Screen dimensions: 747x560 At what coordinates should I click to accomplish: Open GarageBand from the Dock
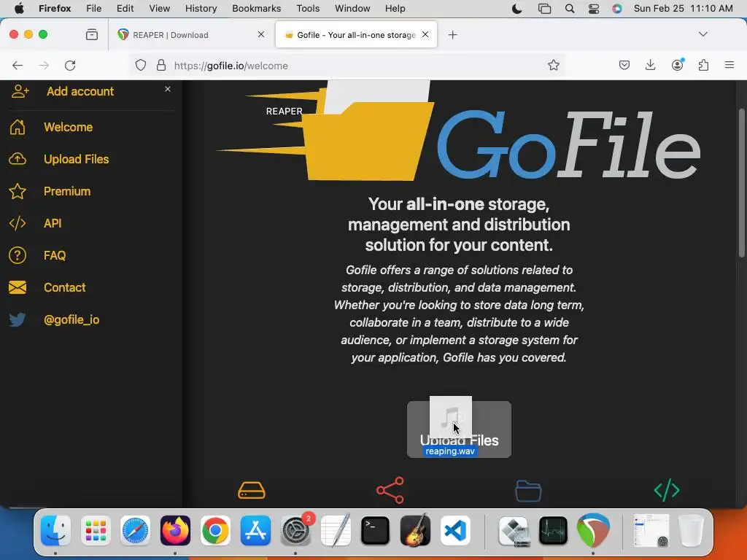click(x=415, y=531)
